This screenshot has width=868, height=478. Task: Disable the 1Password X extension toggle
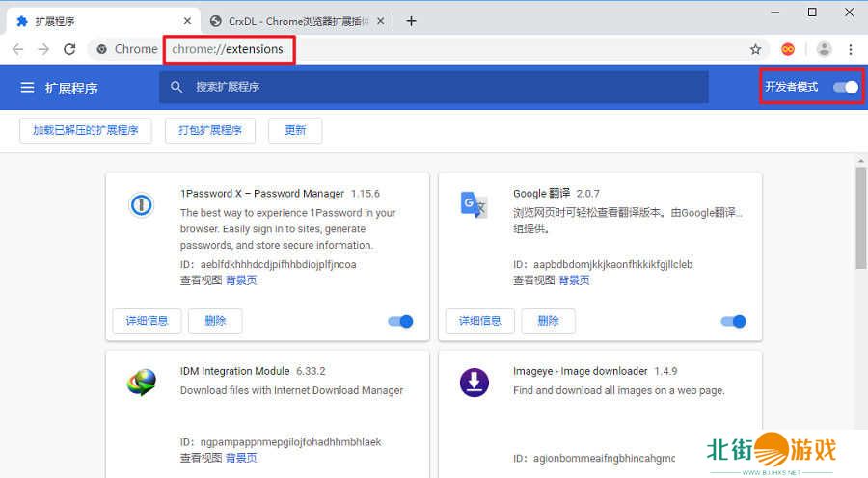[400, 321]
